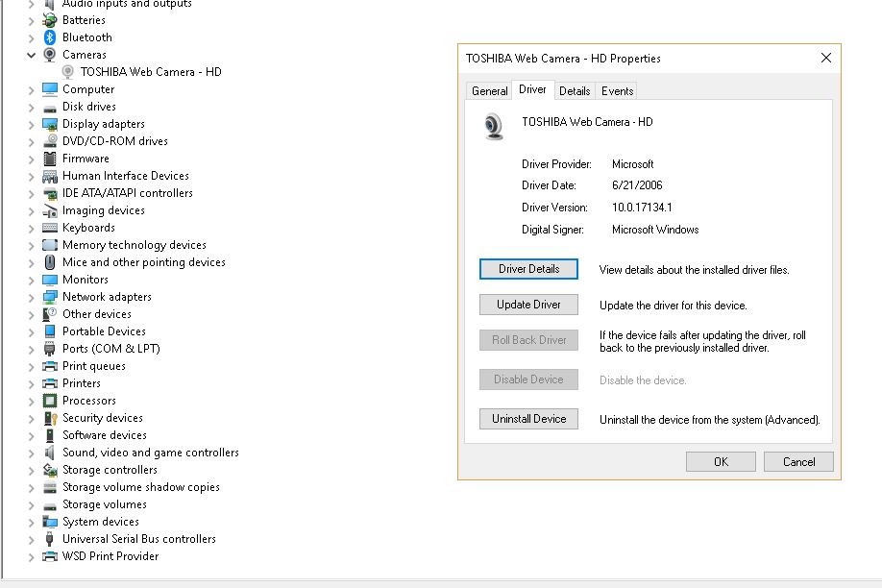Click the Bluetooth category icon

coord(50,37)
